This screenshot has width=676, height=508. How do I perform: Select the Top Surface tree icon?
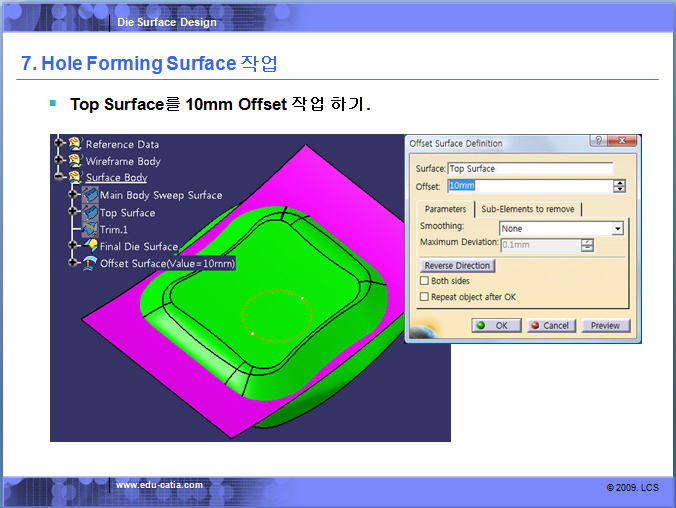90,213
